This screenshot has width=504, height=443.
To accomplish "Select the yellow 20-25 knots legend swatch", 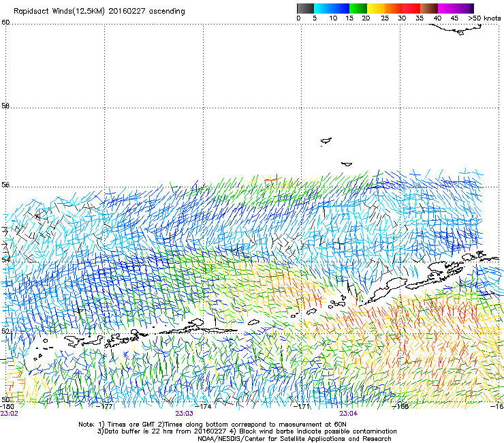I will pos(376,8).
